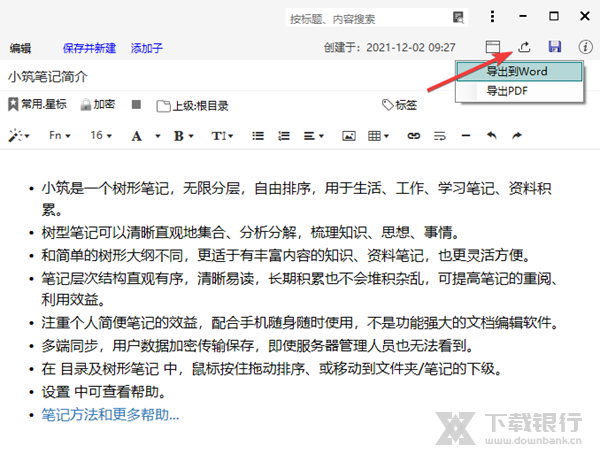Choose the 导出PDF menu entry
Viewport: 600px width, 454px height.
520,91
